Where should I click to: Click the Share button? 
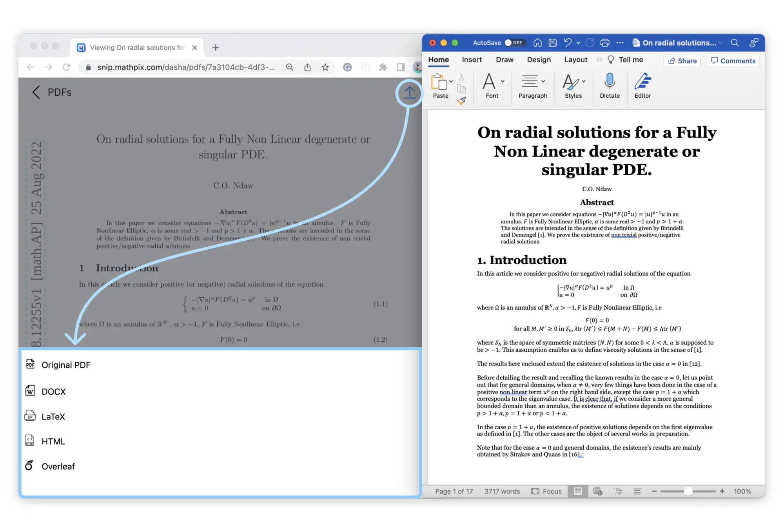682,60
